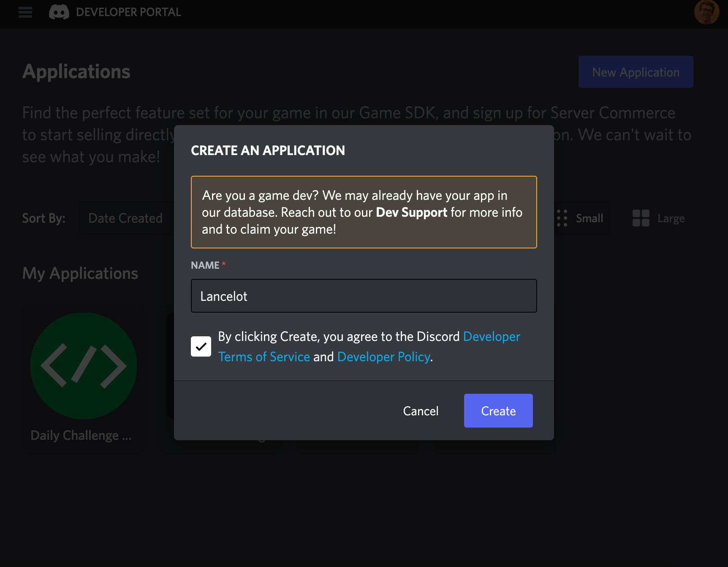Select the Large grid view icon
This screenshot has height=567, width=728.
point(641,218)
